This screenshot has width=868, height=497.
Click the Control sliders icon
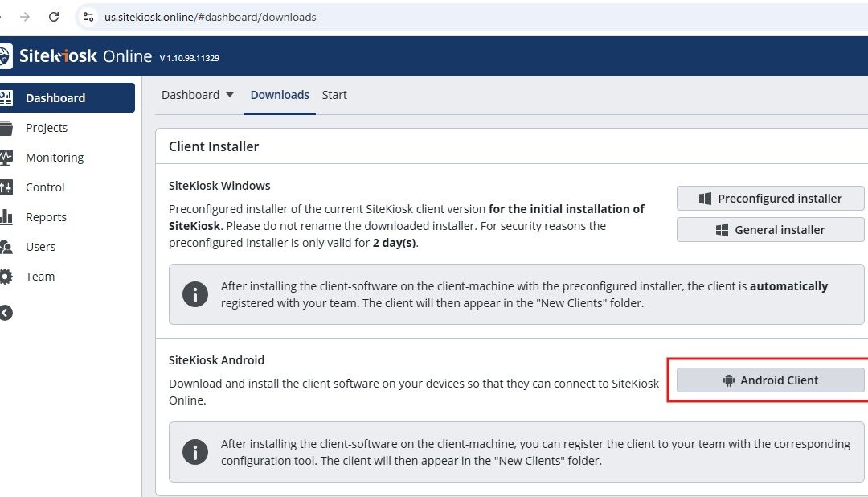click(6, 187)
